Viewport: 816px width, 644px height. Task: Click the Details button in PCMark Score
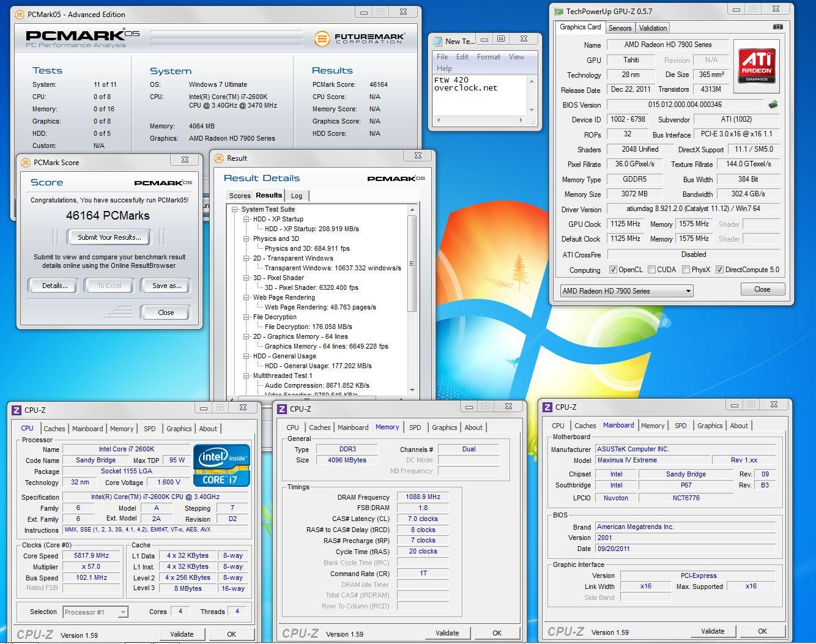54,286
